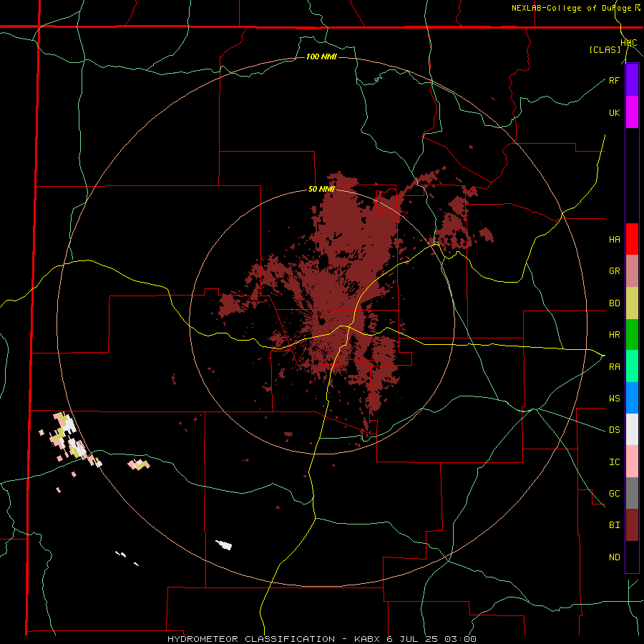Viewport: 644px width, 644px height.
Task: Click the white echo blob near bottom center-left
Action: pyautogui.click(x=224, y=545)
